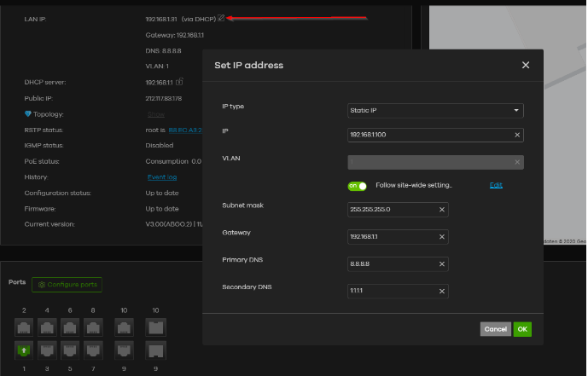
Task: Clear the IP address field with X
Action: tap(517, 135)
